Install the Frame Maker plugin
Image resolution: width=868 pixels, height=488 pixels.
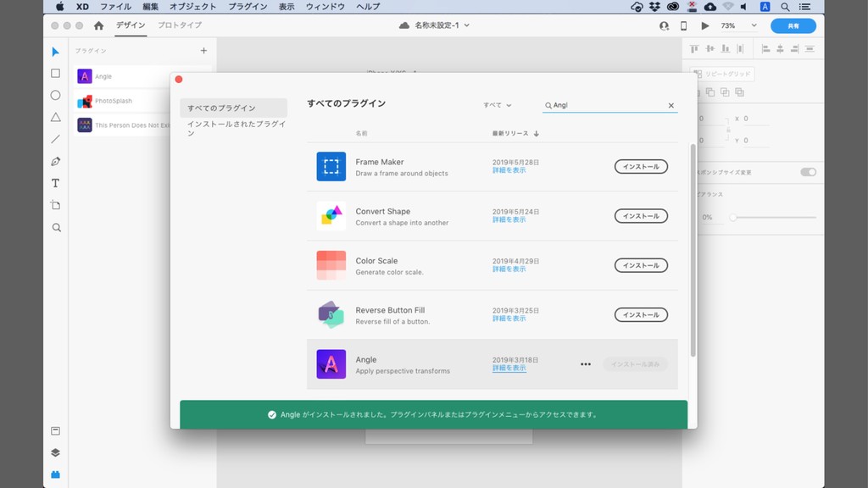pos(641,167)
